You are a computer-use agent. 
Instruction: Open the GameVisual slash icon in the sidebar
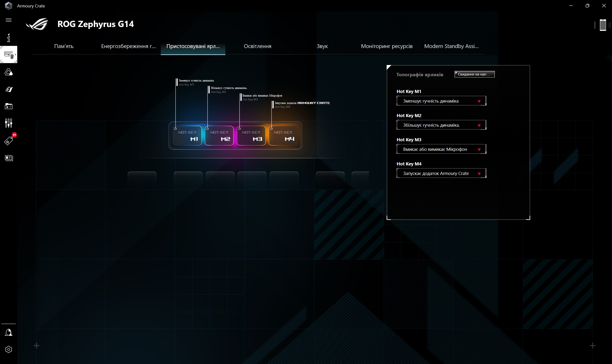(9, 89)
